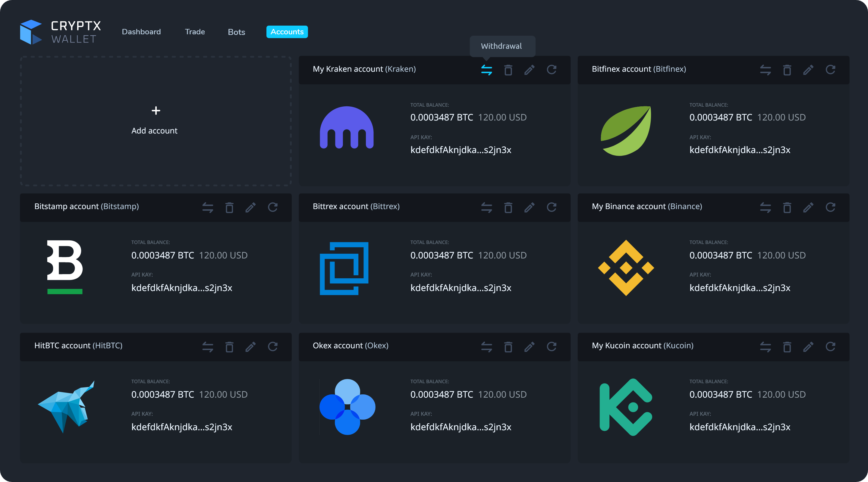Viewport: 868px width, 482px height.
Task: Edit the Bitstamp account
Action: (251, 207)
